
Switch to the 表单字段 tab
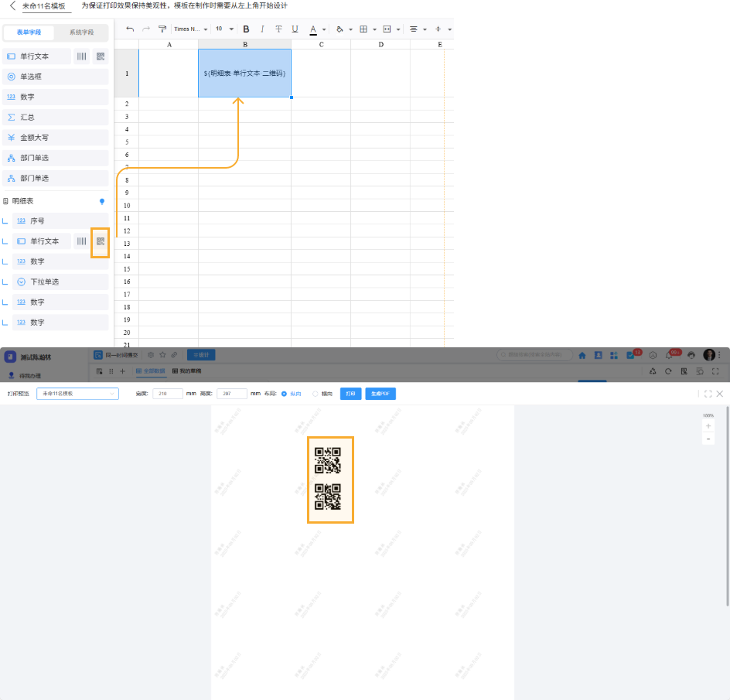click(35, 33)
